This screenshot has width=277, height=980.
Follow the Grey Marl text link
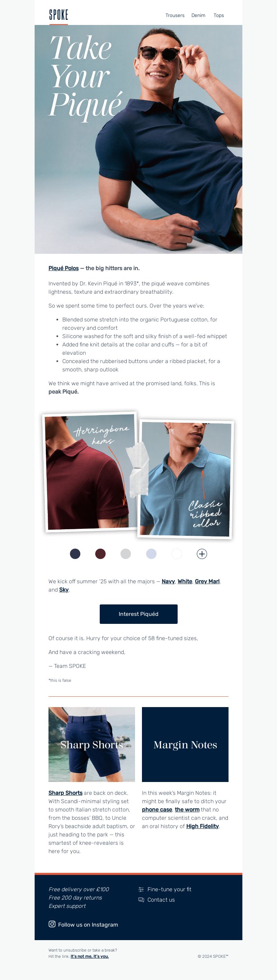pyautogui.click(x=207, y=581)
